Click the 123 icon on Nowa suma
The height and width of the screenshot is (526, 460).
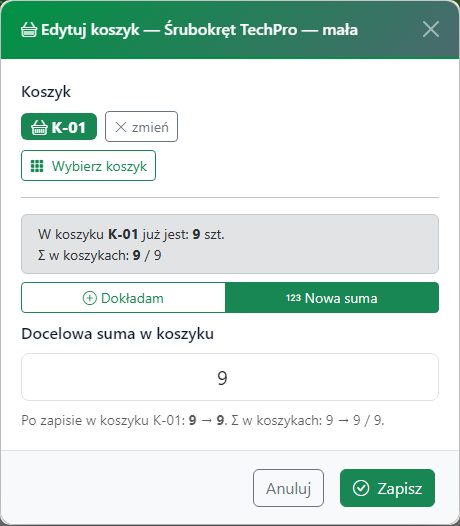pyautogui.click(x=293, y=298)
